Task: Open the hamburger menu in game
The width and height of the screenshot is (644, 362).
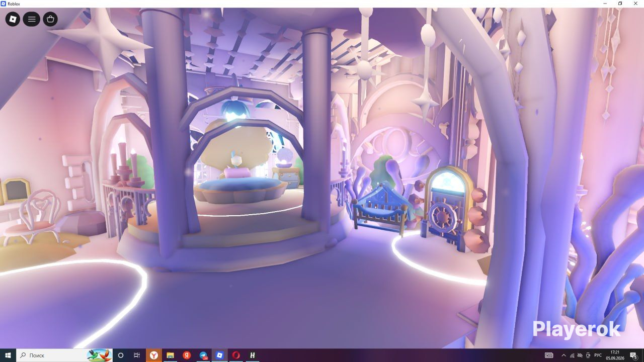Action: [31, 20]
